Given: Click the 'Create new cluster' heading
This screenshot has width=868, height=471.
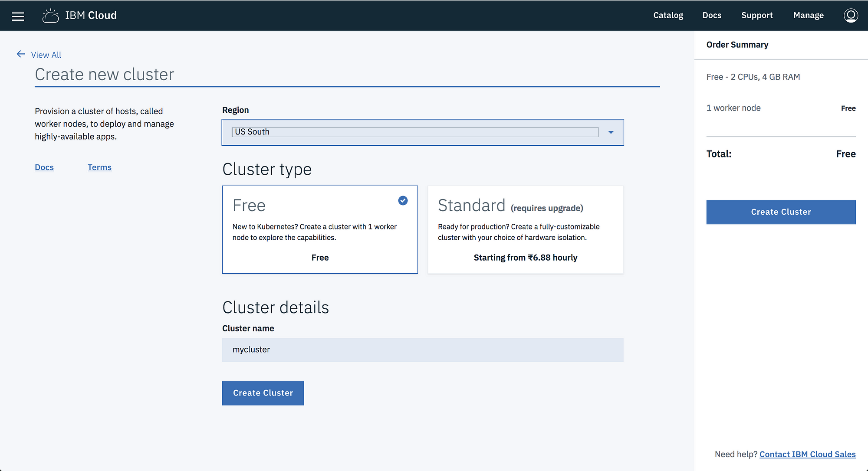Looking at the screenshot, I should coord(105,75).
